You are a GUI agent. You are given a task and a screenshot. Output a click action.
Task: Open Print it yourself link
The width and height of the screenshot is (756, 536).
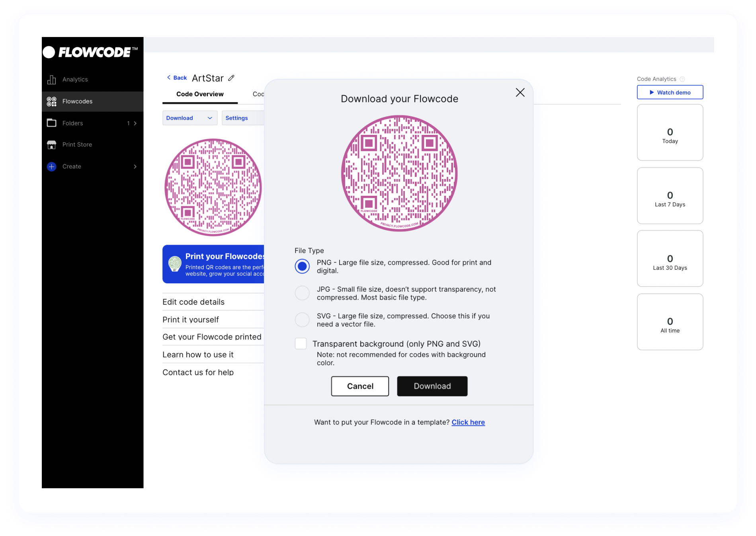point(191,320)
